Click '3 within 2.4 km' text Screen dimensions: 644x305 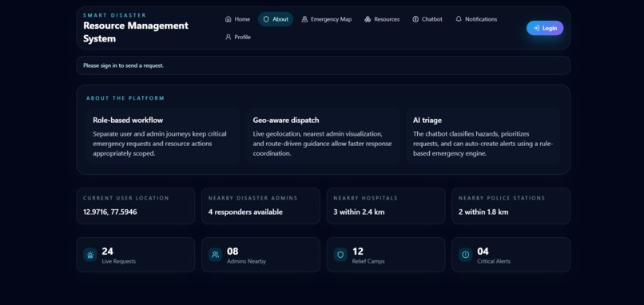point(359,212)
